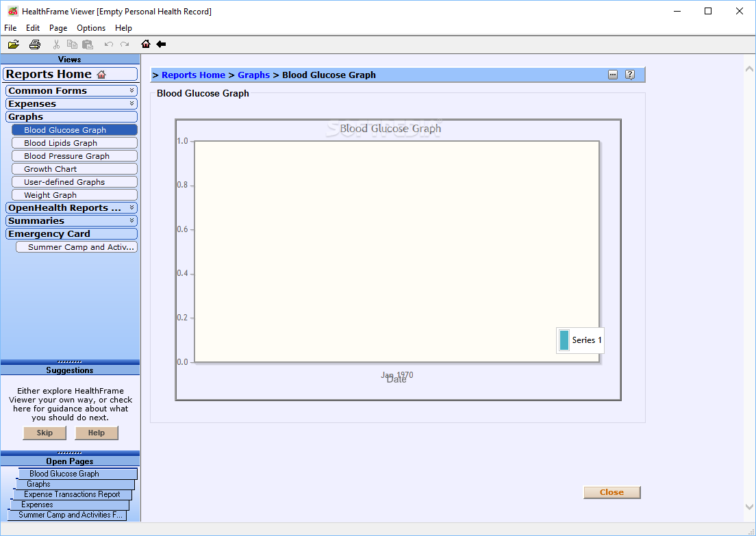Click the Blood Glucose Graph chart title
This screenshot has height=536, width=756.
(390, 129)
